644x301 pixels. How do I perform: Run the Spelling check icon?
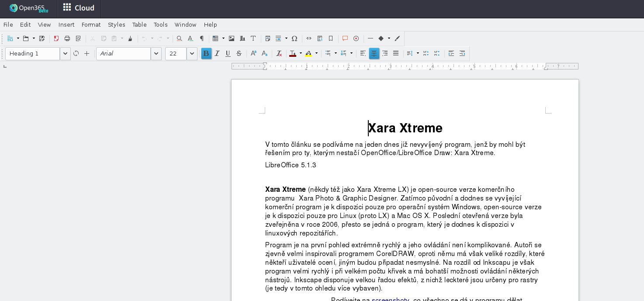190,38
